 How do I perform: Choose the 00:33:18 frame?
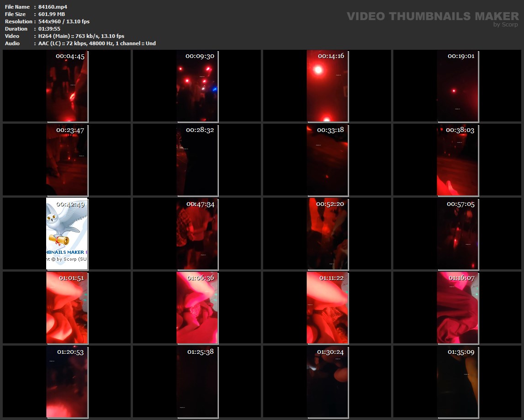point(328,160)
